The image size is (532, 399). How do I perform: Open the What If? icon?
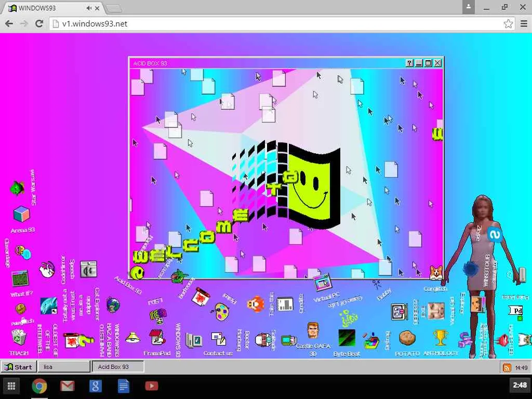point(20,278)
